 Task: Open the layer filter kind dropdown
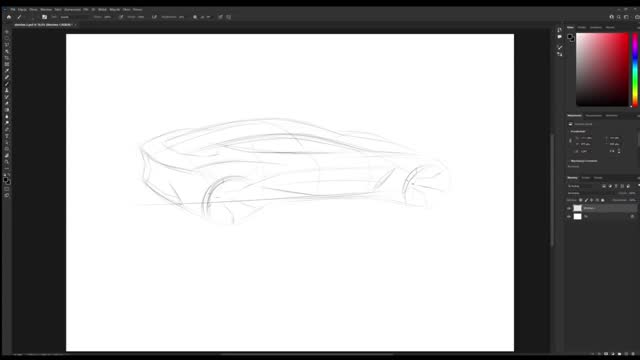pos(580,186)
